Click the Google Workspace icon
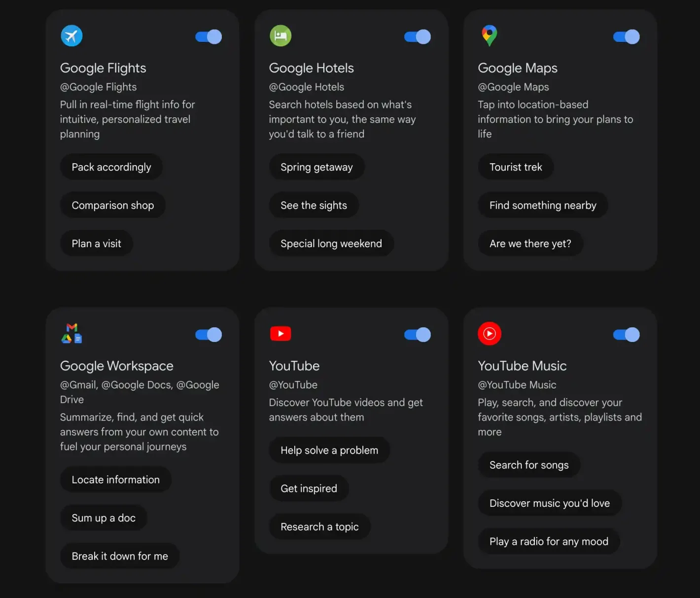This screenshot has height=598, width=700. point(72,334)
